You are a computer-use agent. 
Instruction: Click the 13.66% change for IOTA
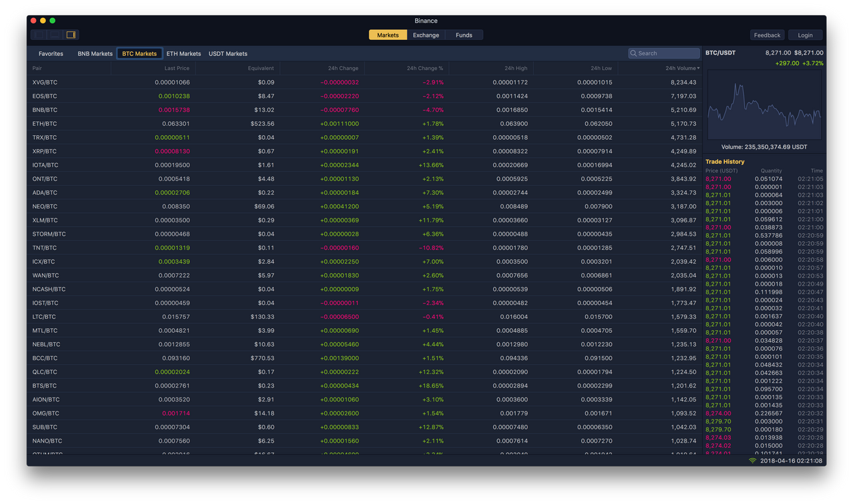[x=431, y=165]
